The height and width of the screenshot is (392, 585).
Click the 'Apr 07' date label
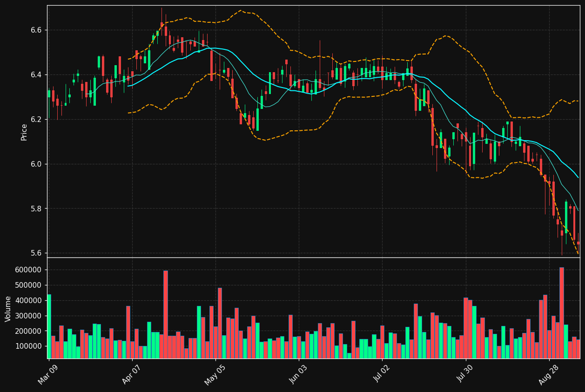pos(132,374)
